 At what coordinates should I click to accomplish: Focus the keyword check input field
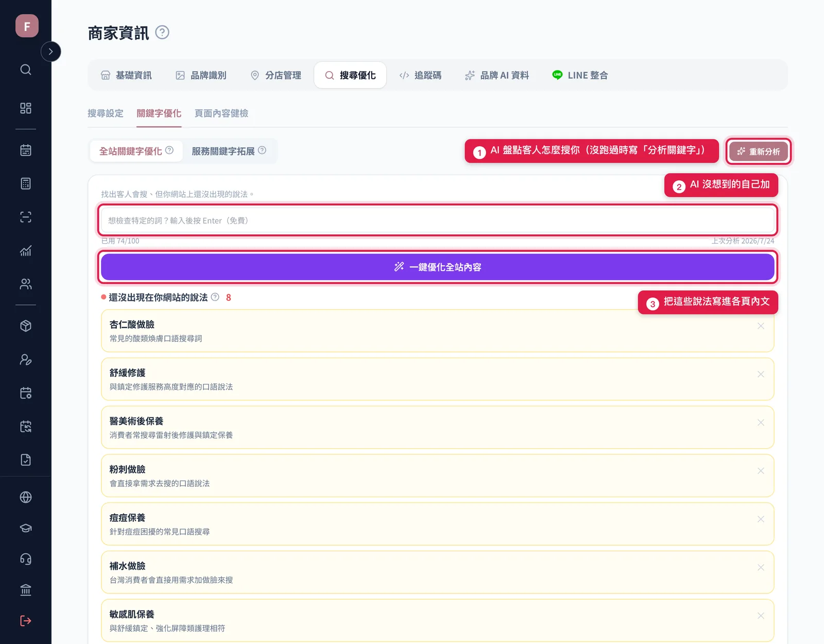[438, 221]
